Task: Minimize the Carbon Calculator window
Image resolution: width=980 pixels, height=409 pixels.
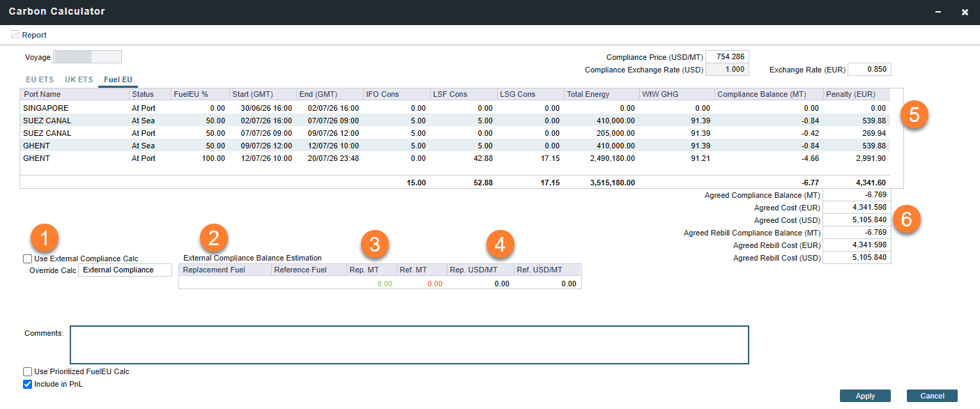Action: (x=939, y=12)
